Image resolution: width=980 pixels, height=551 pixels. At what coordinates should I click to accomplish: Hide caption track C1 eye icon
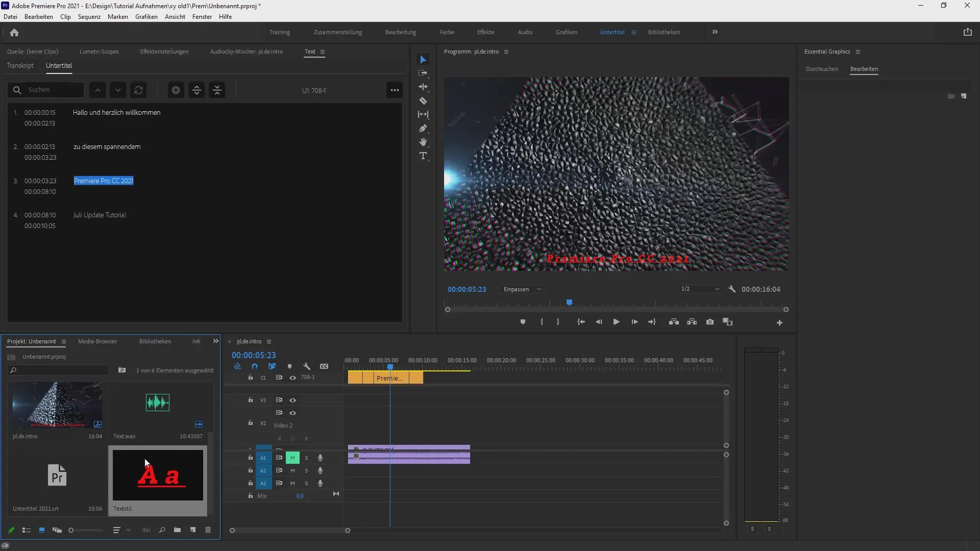click(292, 378)
